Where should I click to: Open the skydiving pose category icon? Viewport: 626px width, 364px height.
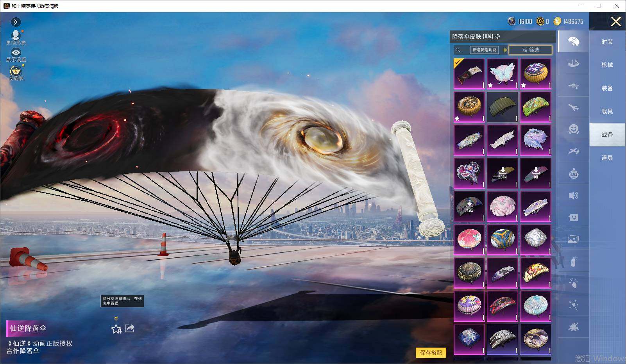tap(573, 63)
